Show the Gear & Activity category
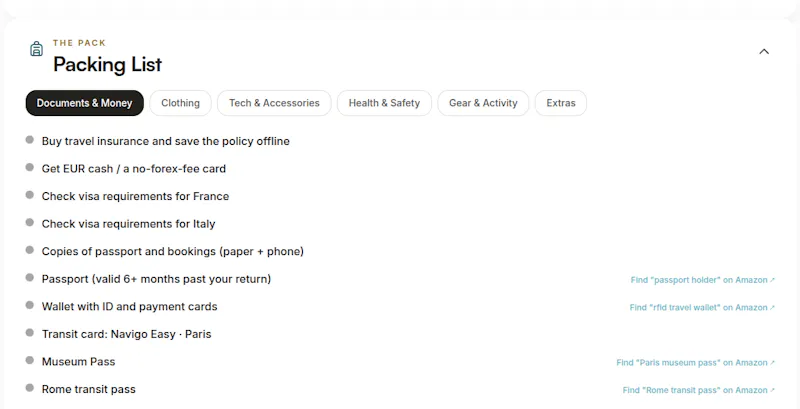The width and height of the screenshot is (800, 409). pyautogui.click(x=483, y=103)
